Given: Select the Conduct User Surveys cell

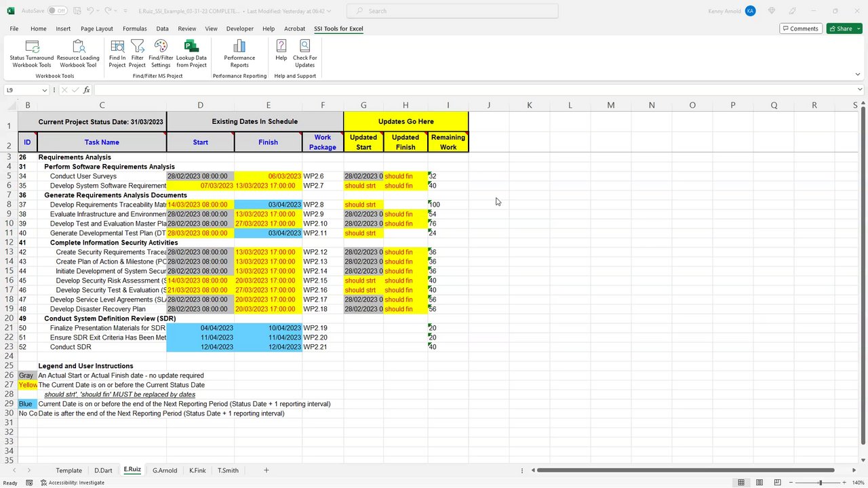Looking at the screenshot, I should coord(102,176).
